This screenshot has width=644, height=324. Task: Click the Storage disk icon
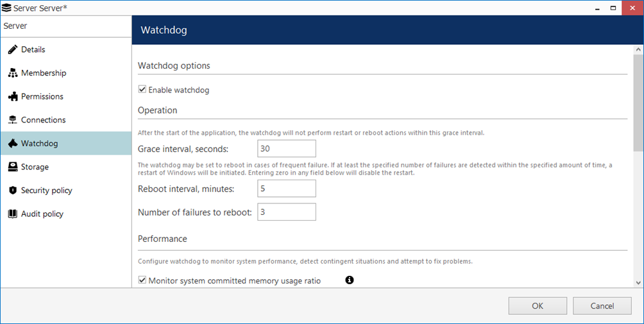[12, 167]
